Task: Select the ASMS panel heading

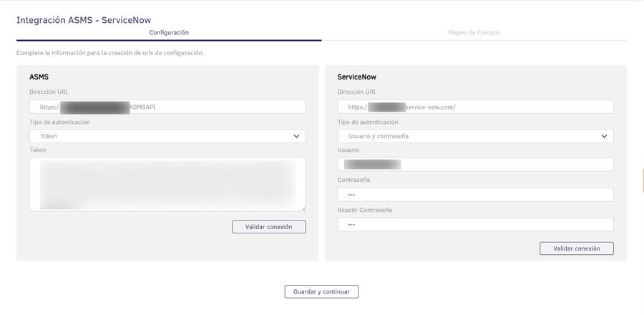Action: click(39, 77)
